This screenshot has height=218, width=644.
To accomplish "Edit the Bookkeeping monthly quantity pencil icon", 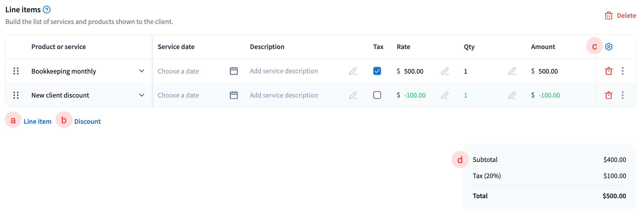I will point(512,71).
